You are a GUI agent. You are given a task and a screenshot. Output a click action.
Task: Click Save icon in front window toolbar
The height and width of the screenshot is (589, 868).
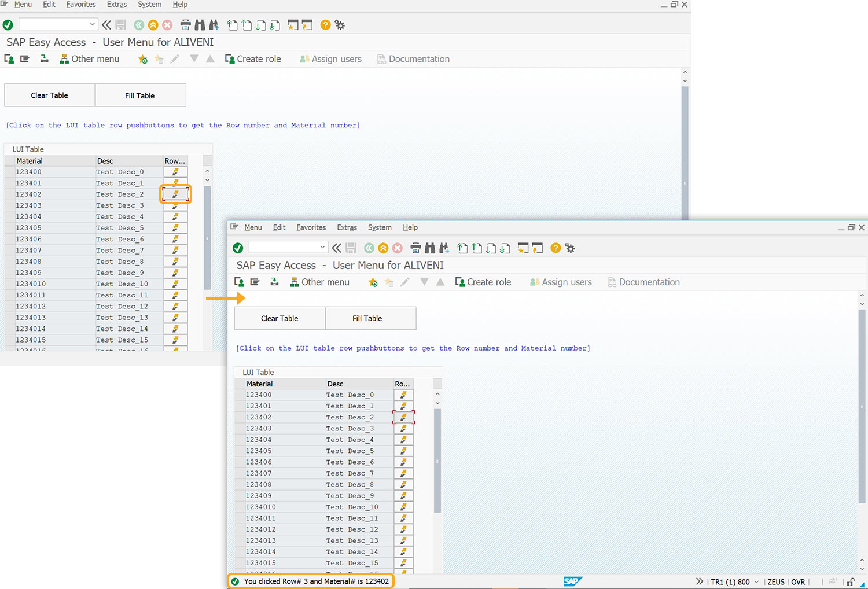(351, 248)
